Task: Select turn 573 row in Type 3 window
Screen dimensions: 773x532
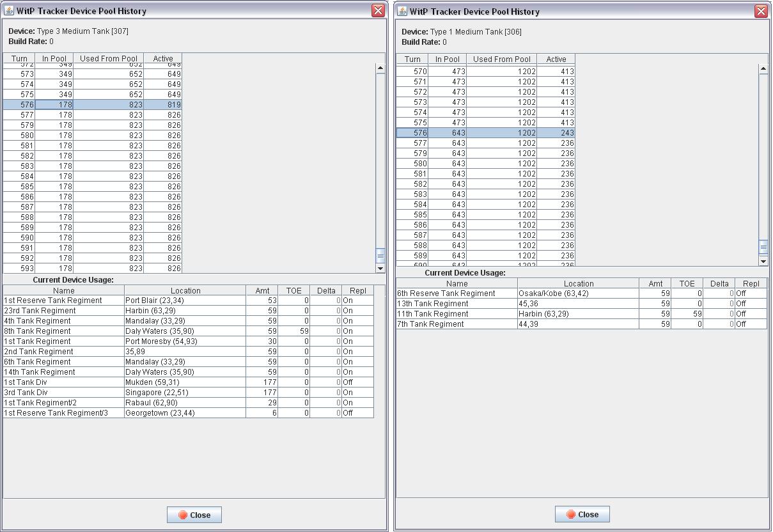Action: 93,74
